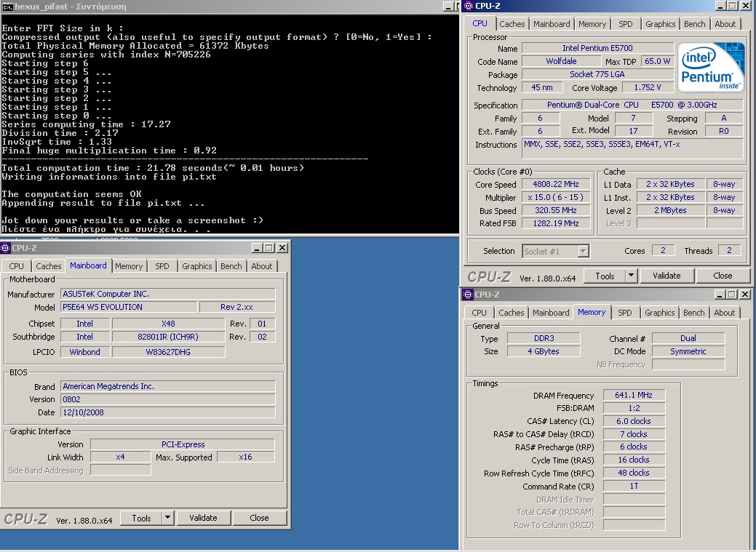Click CPU-Z title icon in CPU window
Viewport: 756px width, 552px height.
[468, 6]
